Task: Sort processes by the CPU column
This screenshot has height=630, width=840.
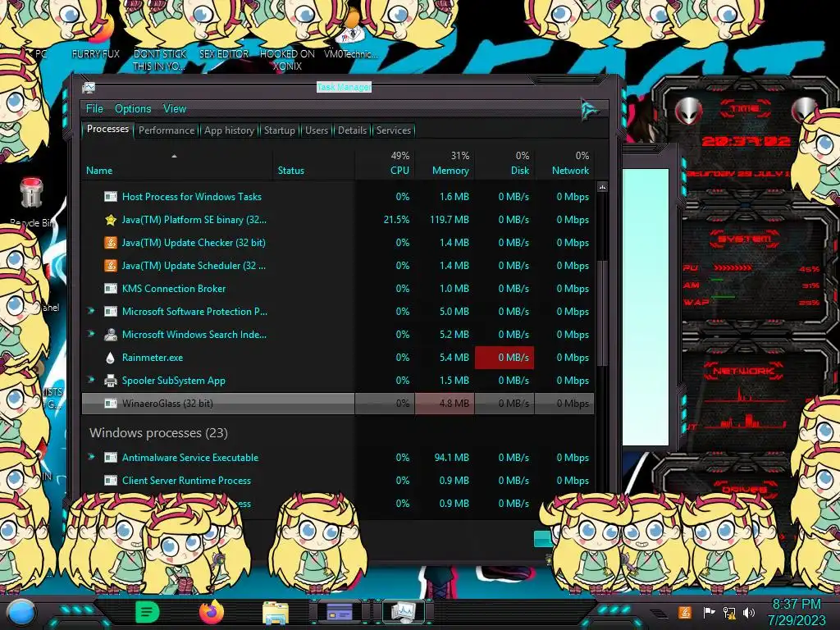Action: (x=385, y=164)
